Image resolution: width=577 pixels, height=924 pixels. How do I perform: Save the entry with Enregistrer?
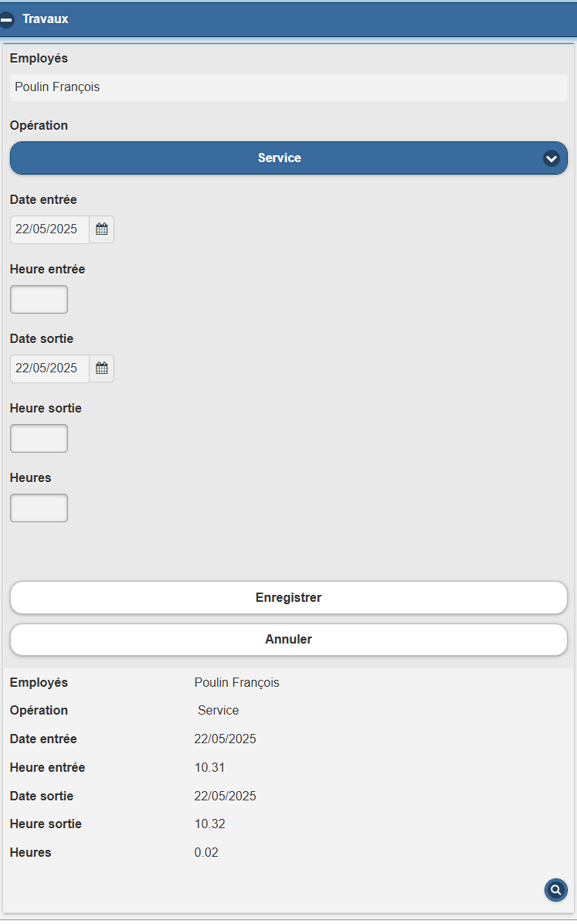pyautogui.click(x=289, y=597)
